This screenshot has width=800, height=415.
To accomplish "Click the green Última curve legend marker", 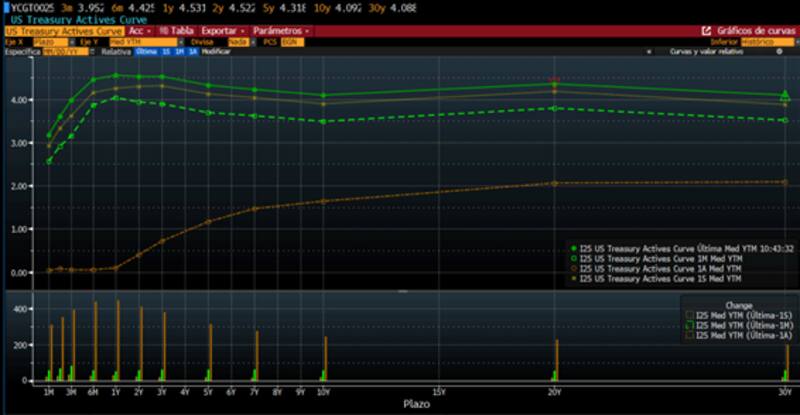I will click(x=574, y=247).
